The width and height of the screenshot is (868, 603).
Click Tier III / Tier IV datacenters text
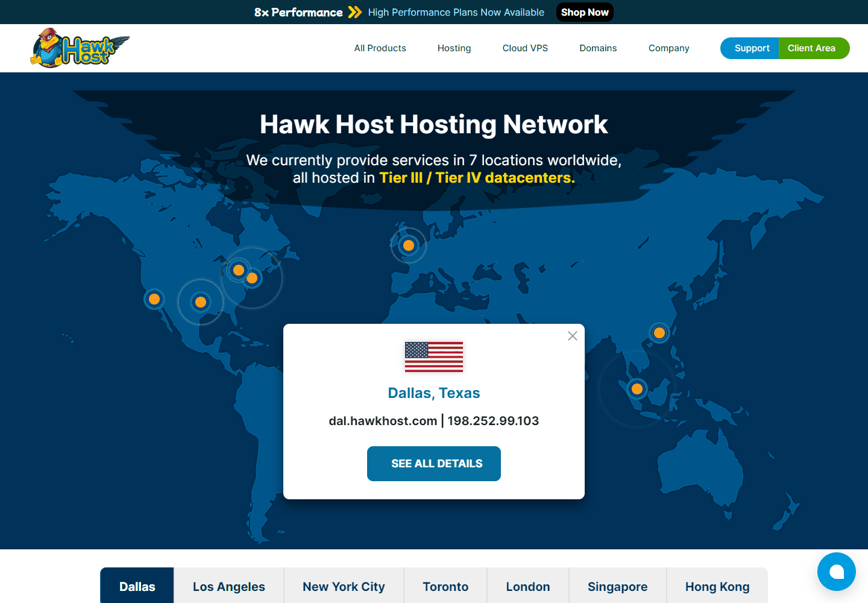click(477, 178)
